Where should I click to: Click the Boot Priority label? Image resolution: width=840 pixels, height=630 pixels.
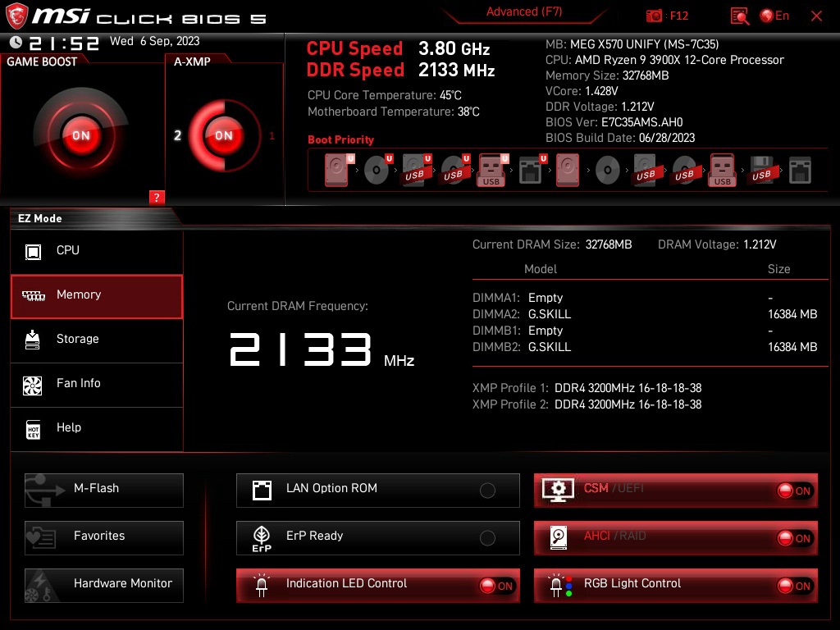point(340,139)
